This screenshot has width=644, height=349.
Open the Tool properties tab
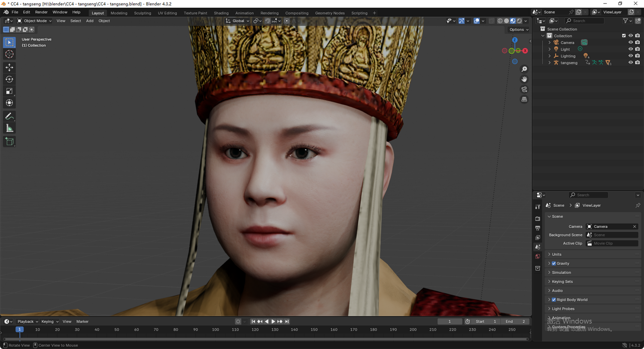point(538,207)
